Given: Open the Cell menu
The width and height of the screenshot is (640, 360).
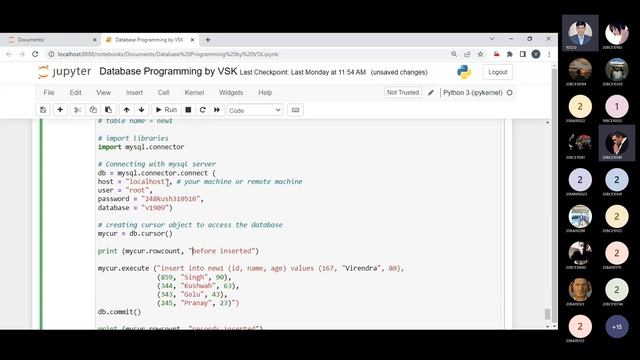Looking at the screenshot, I should 164,93.
